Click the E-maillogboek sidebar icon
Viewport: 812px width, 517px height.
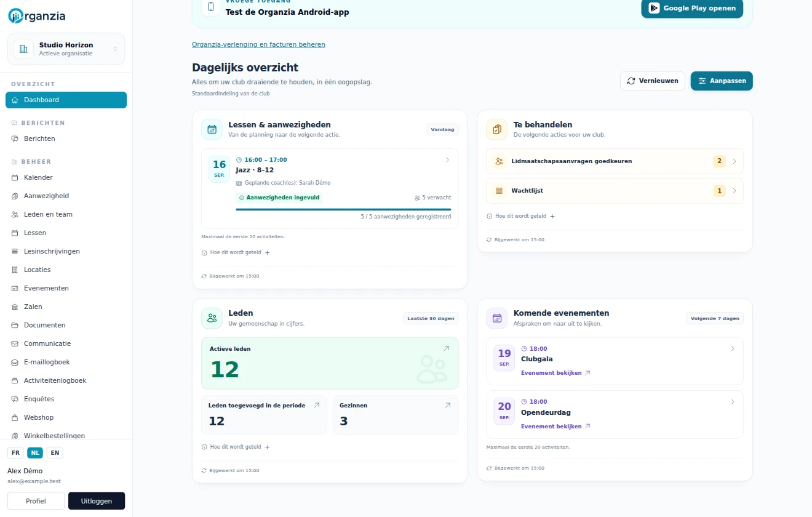(x=15, y=363)
